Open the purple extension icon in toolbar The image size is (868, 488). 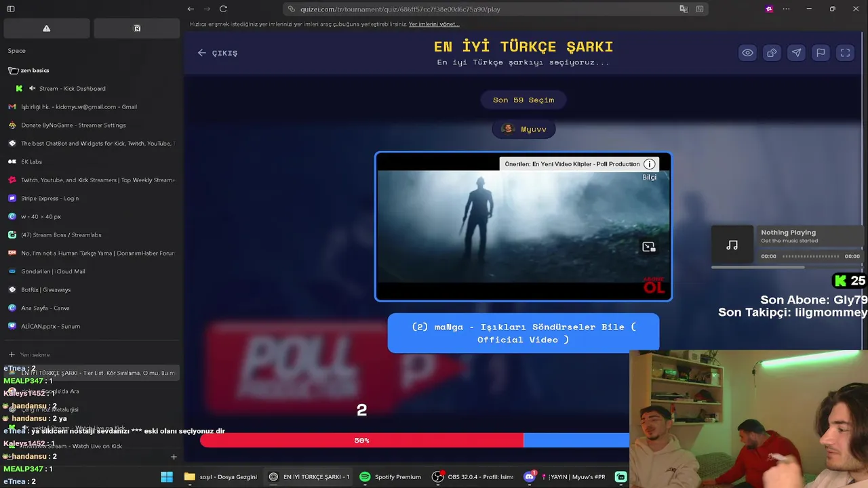(769, 9)
